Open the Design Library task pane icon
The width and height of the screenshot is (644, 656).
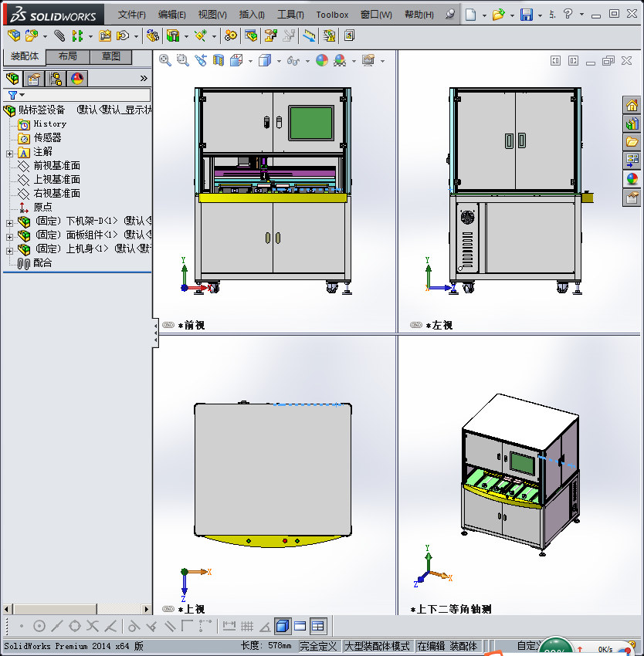pyautogui.click(x=632, y=123)
